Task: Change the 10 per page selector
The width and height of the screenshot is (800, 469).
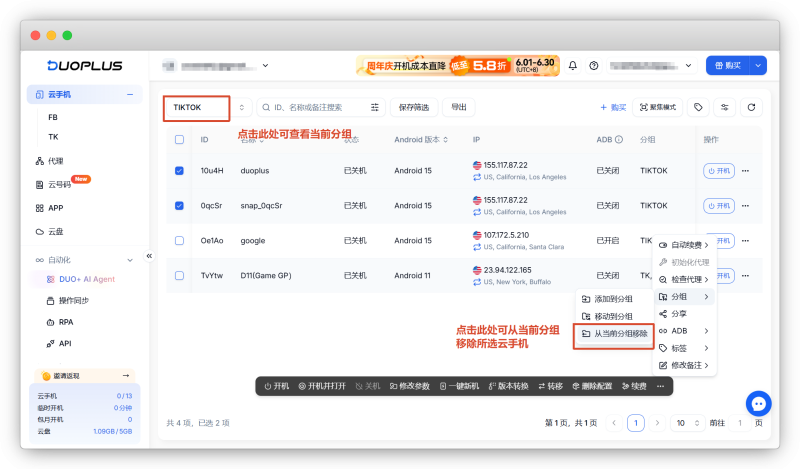Action: pos(687,423)
